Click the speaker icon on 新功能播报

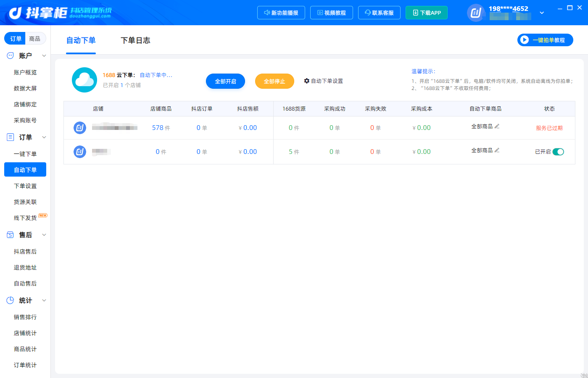[x=267, y=13]
